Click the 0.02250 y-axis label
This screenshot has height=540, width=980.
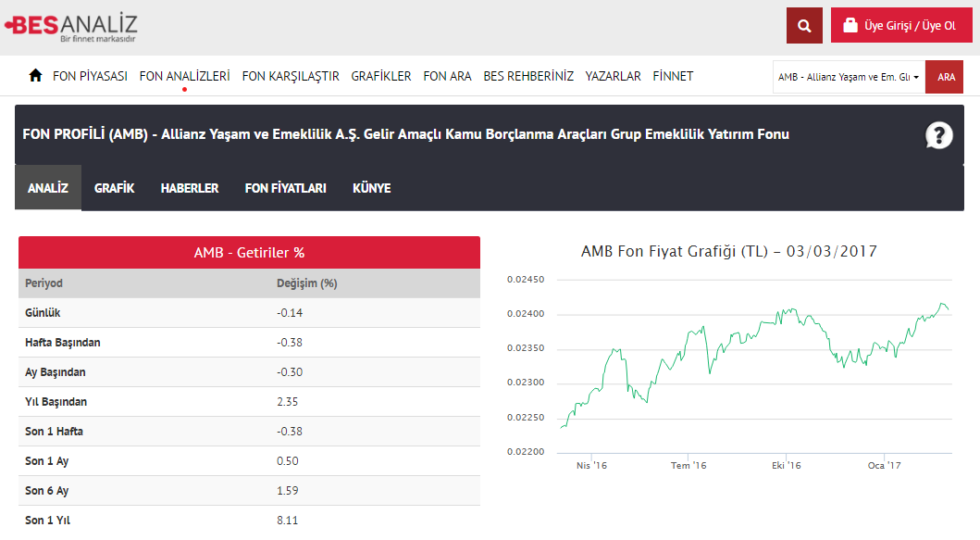tap(526, 418)
